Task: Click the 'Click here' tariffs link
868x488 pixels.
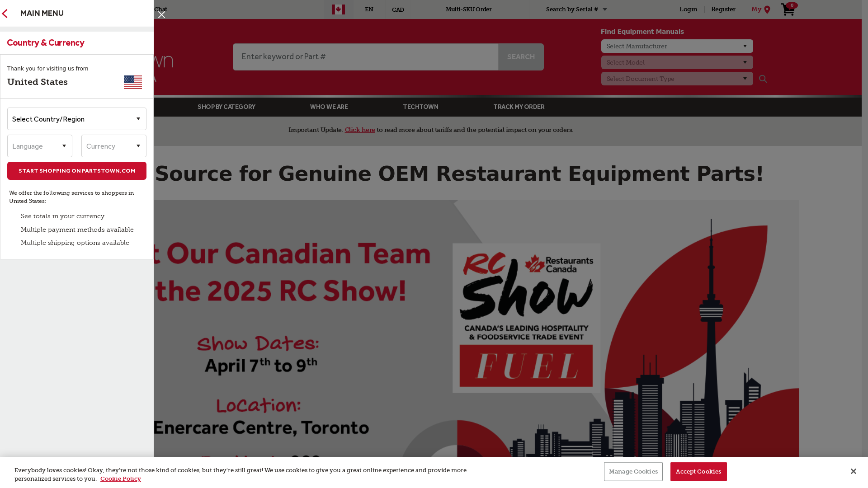Action: pos(360,130)
